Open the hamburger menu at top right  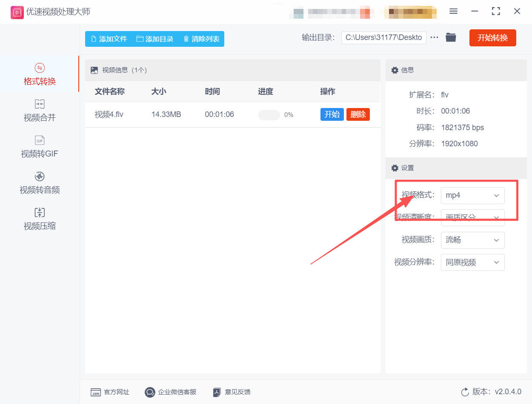coord(453,11)
